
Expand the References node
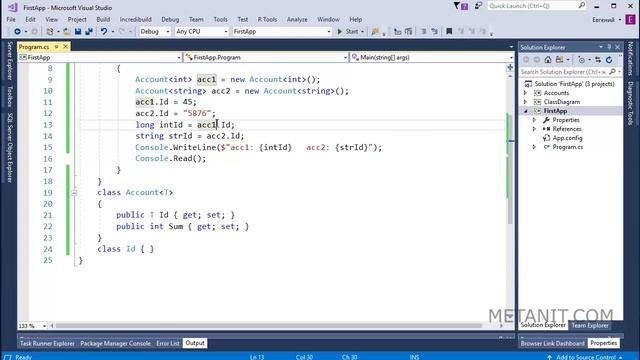(534, 129)
